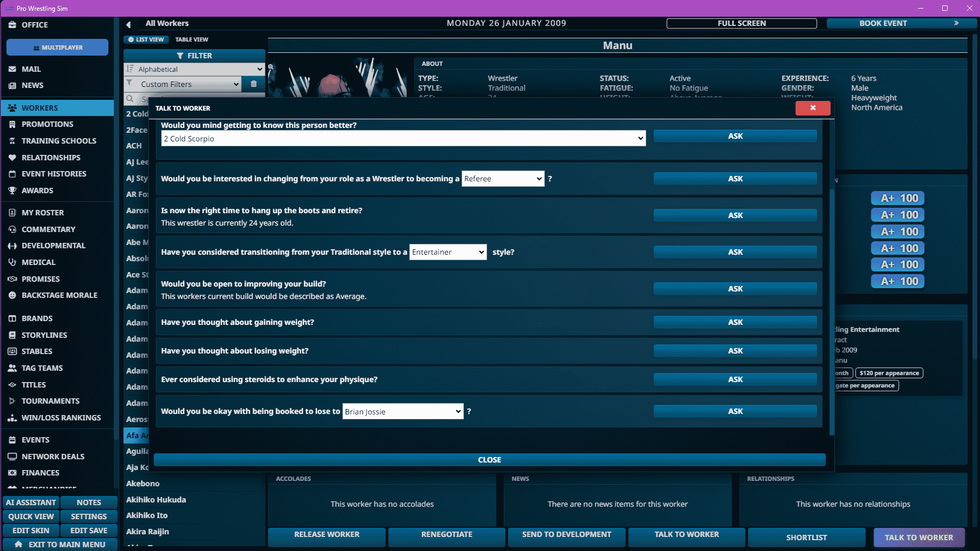Image resolution: width=980 pixels, height=551 pixels.
Task: Open the Commentary headset icon
Action: 12,229
